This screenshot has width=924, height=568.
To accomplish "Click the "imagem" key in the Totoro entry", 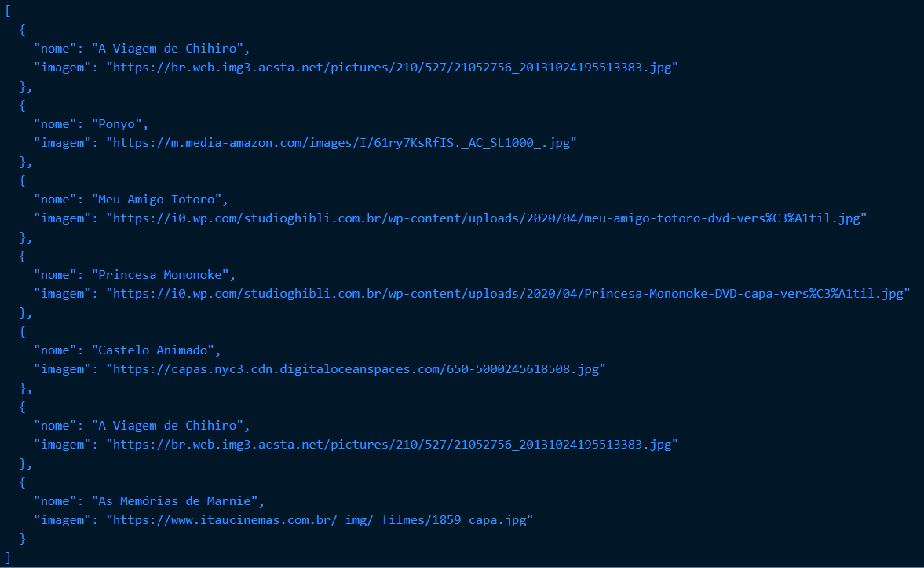I will tap(62, 218).
